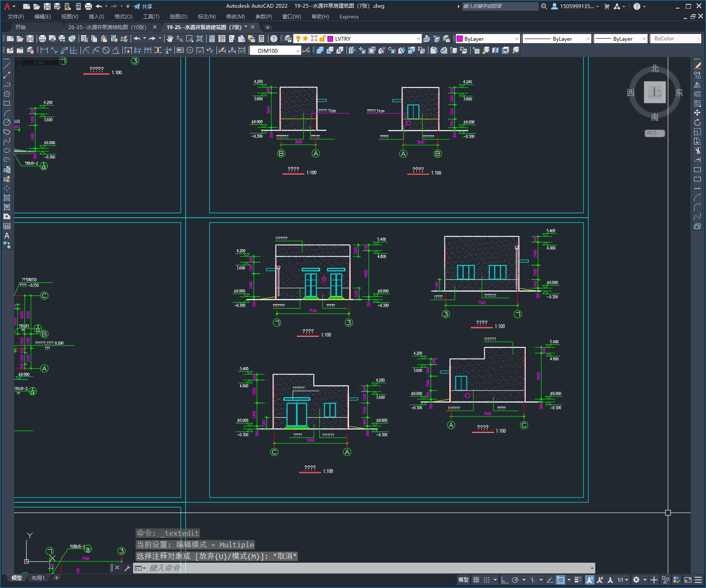Screen dimensions: 706x588
Task: Select the Rotate modify tool
Action: pyautogui.click(x=697, y=122)
